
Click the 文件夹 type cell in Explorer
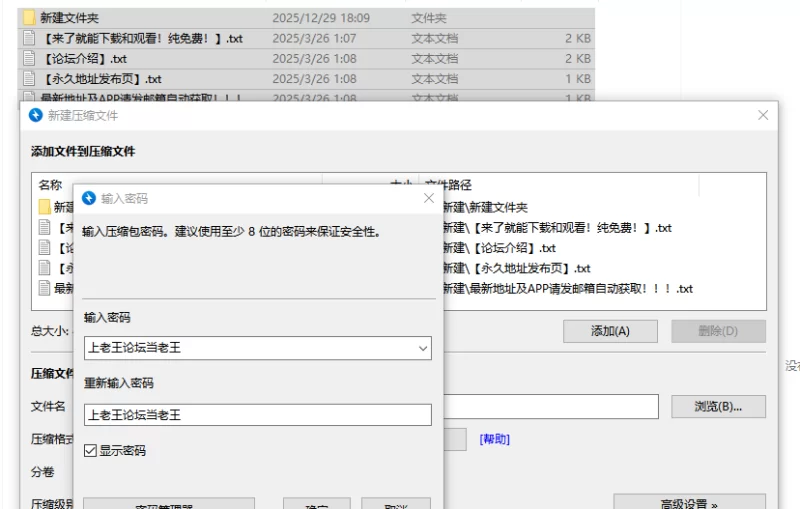pyautogui.click(x=429, y=18)
